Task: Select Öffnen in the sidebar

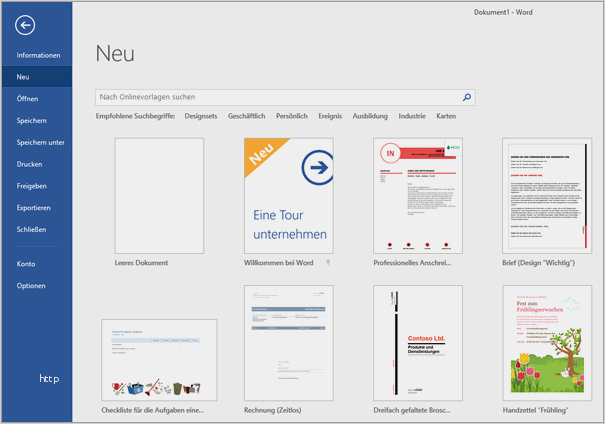Action: pyautogui.click(x=27, y=99)
